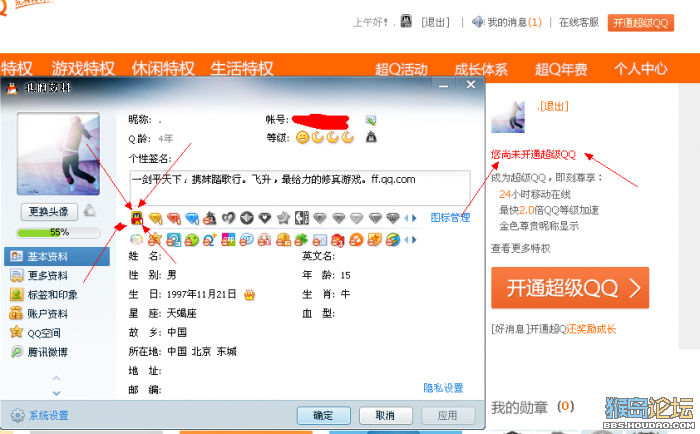
Task: Click down chevron below sidebar list
Action: 56,393
